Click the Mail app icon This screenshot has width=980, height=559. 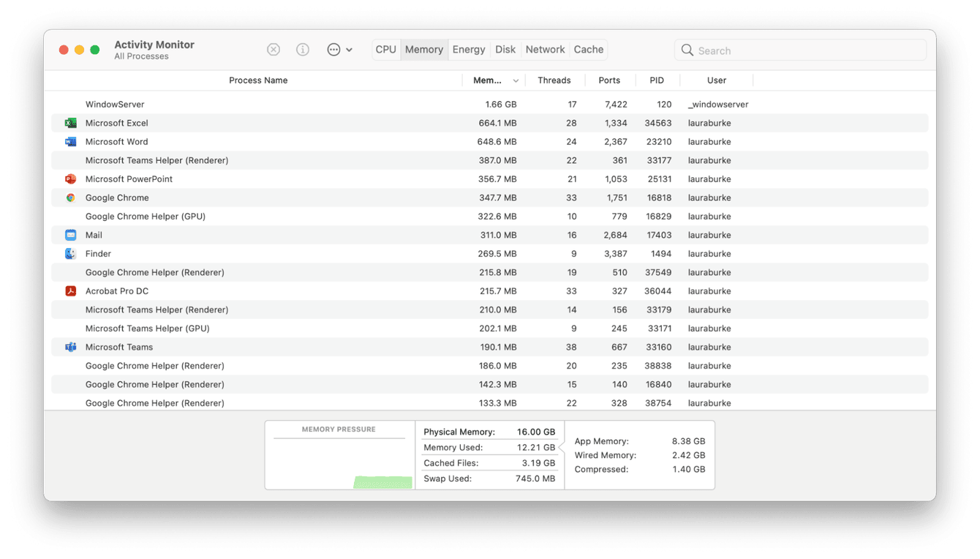[70, 235]
